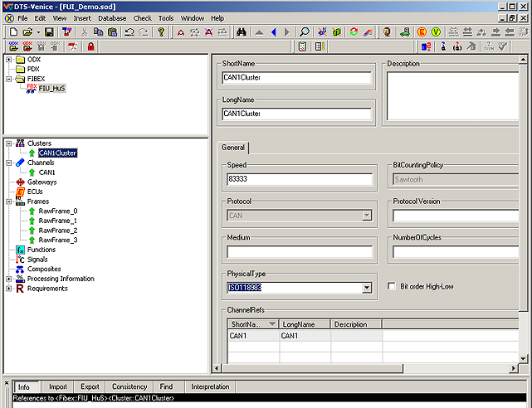The height and width of the screenshot is (408, 532).
Task: Select RawFrame_2 in the Frames tree
Action: pos(58,231)
